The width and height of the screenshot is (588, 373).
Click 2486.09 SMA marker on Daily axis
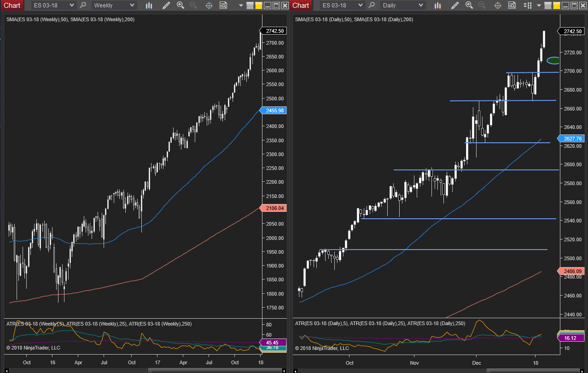coord(571,271)
